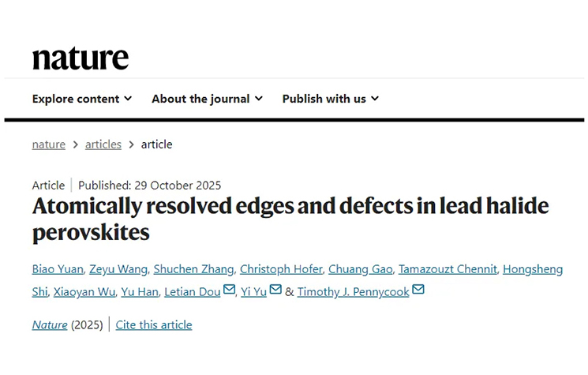The width and height of the screenshot is (588, 375).
Task: Click envelope icon beside Timothy J. Pennycook
Action: [x=418, y=291]
